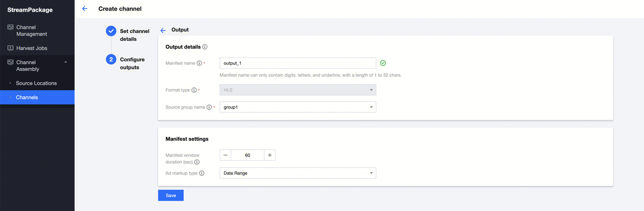Click the Manifest window duration info icon
The width and height of the screenshot is (644, 211).
click(197, 162)
